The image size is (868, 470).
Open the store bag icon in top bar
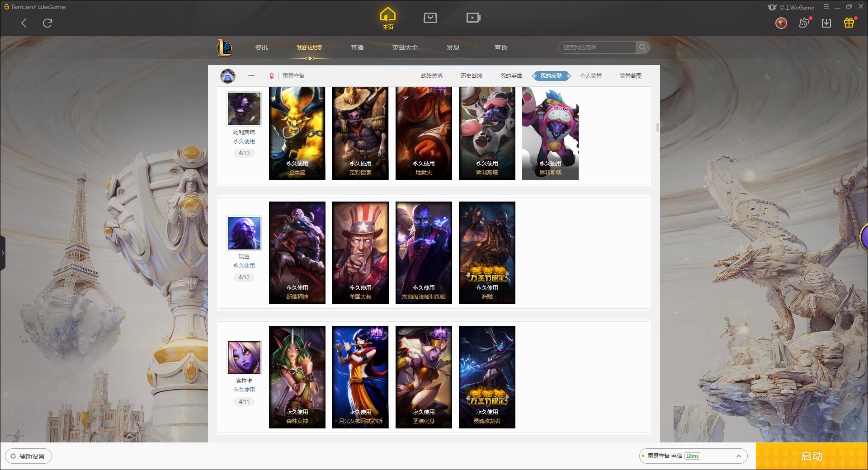click(430, 18)
